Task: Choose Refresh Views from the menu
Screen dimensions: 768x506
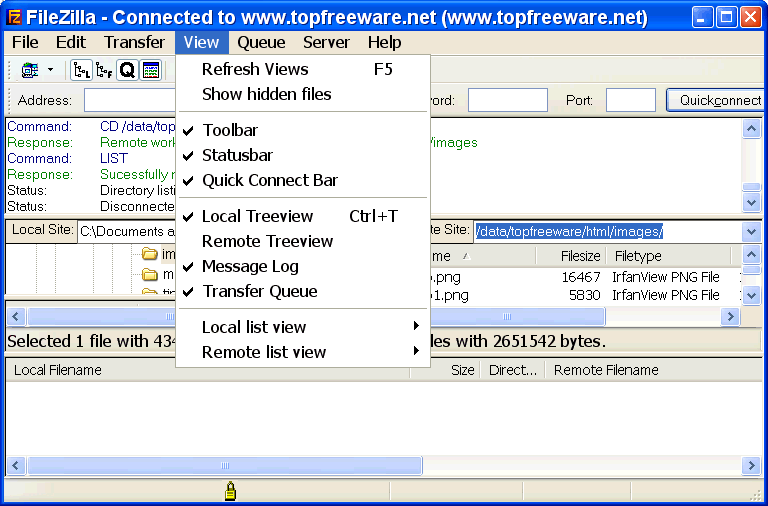Action: 303,69
